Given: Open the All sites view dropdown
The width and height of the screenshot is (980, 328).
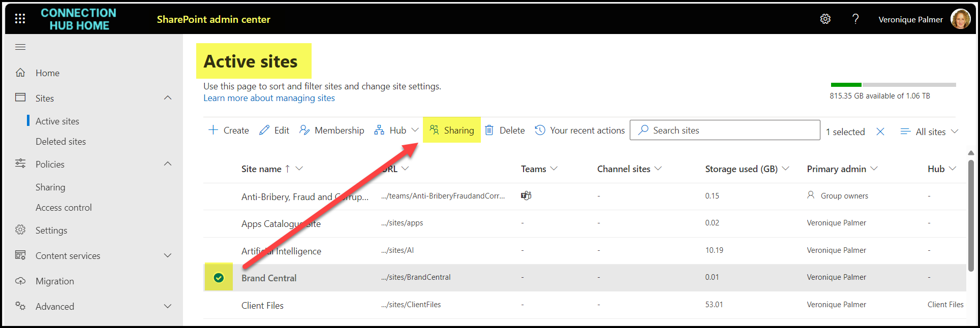Looking at the screenshot, I should (x=930, y=132).
